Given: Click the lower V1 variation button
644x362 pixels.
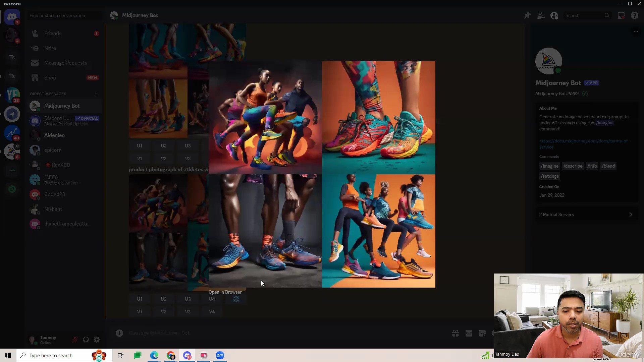Looking at the screenshot, I should [x=140, y=312].
